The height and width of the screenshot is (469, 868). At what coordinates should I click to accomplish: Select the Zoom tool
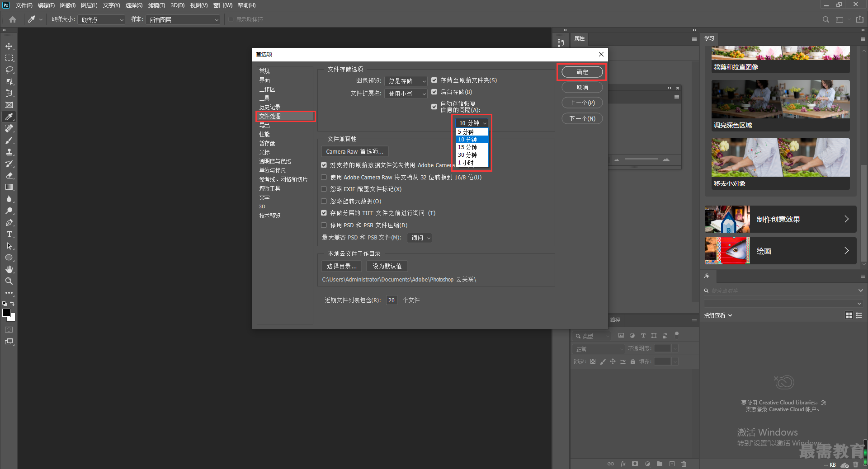pos(9,281)
